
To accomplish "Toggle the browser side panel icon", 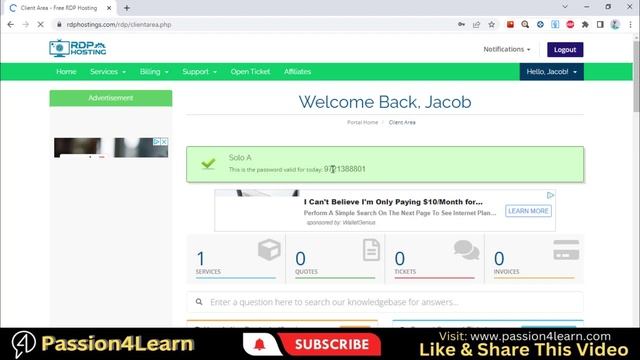I will pyautogui.click(x=600, y=24).
